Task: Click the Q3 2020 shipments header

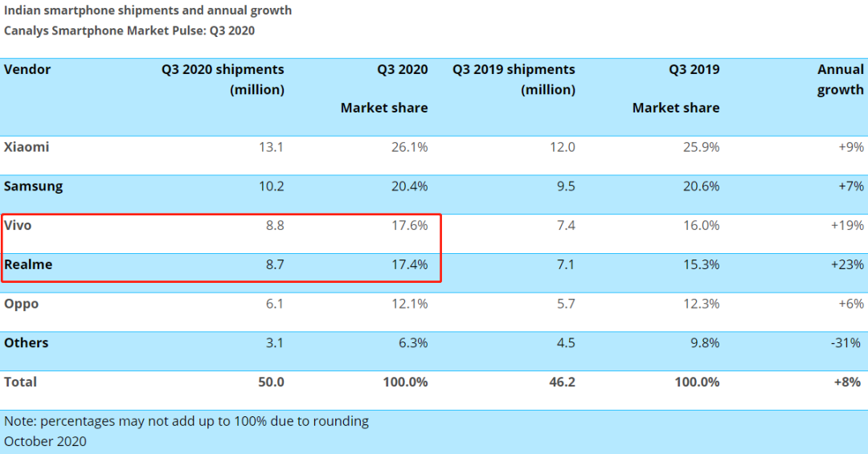Action: coord(223,80)
